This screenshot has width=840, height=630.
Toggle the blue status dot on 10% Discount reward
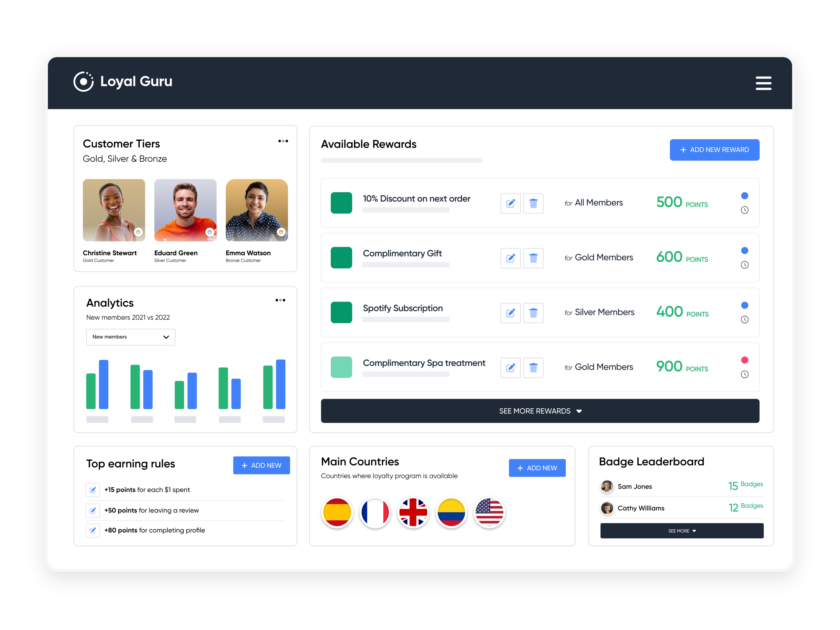(745, 196)
